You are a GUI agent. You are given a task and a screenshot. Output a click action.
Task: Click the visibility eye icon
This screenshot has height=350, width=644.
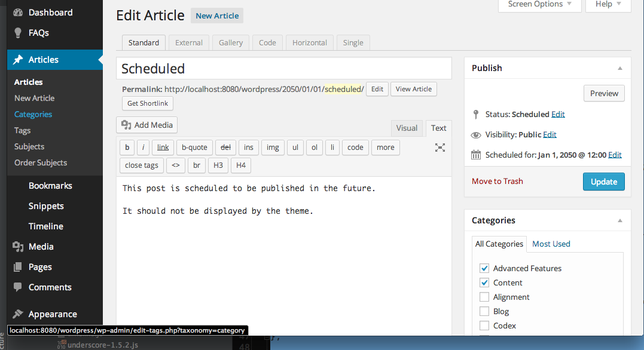click(475, 135)
